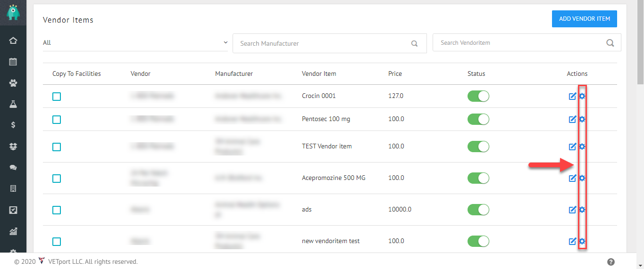The height and width of the screenshot is (269, 644).
Task: Check Copy To Facilities for Pentosec 100 mg
Action: click(x=57, y=120)
